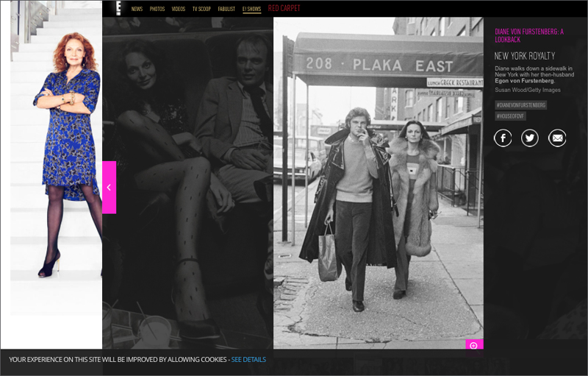
Task: Select E! Shows in the navigation
Action: (251, 9)
